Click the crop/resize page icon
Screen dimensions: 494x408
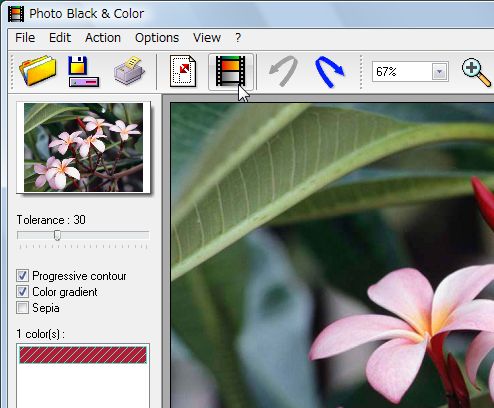pos(183,71)
